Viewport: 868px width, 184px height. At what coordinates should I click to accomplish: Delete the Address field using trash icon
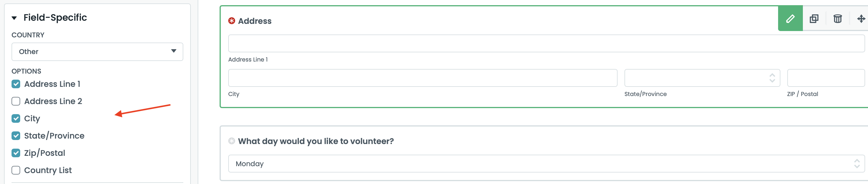[838, 19]
